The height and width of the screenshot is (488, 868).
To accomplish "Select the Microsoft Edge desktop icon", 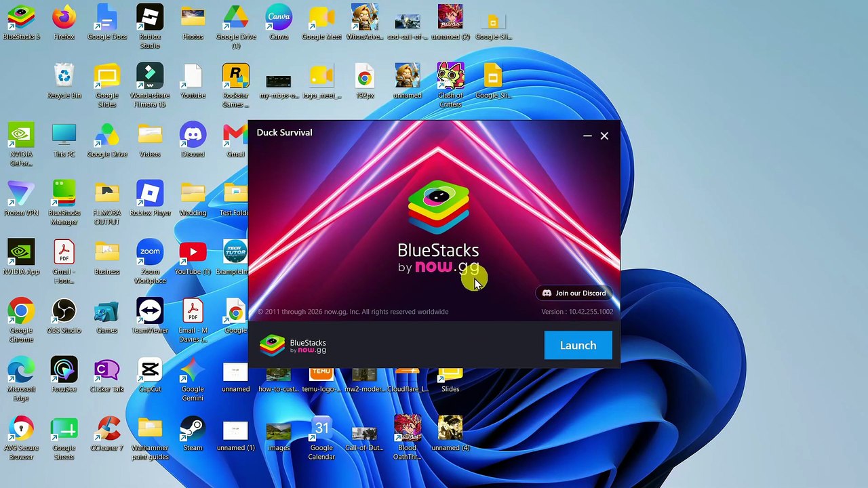I will pyautogui.click(x=21, y=380).
